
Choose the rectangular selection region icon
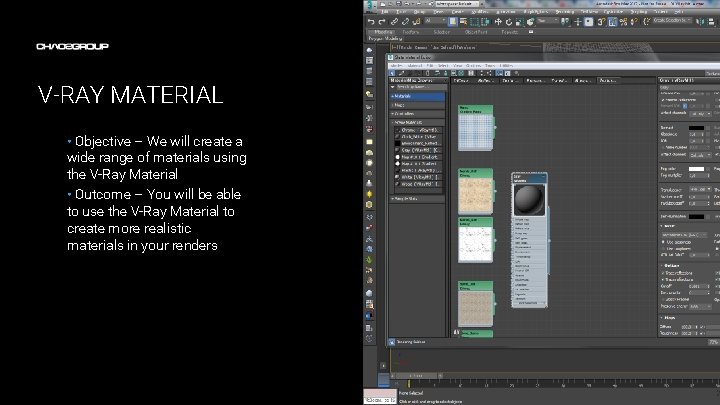pyautogui.click(x=474, y=22)
